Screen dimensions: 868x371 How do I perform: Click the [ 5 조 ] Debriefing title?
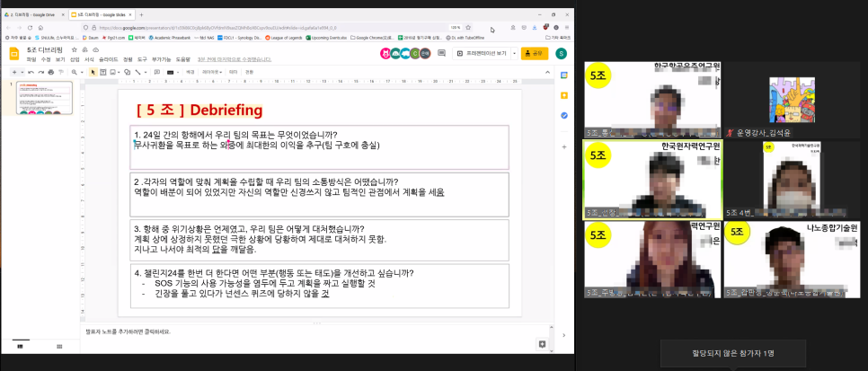[x=199, y=110]
